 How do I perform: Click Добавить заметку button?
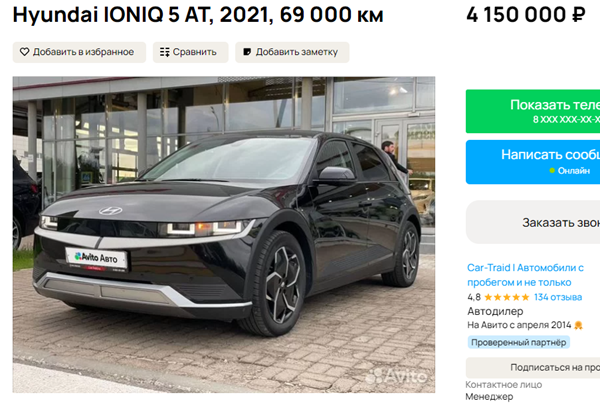tap(292, 52)
